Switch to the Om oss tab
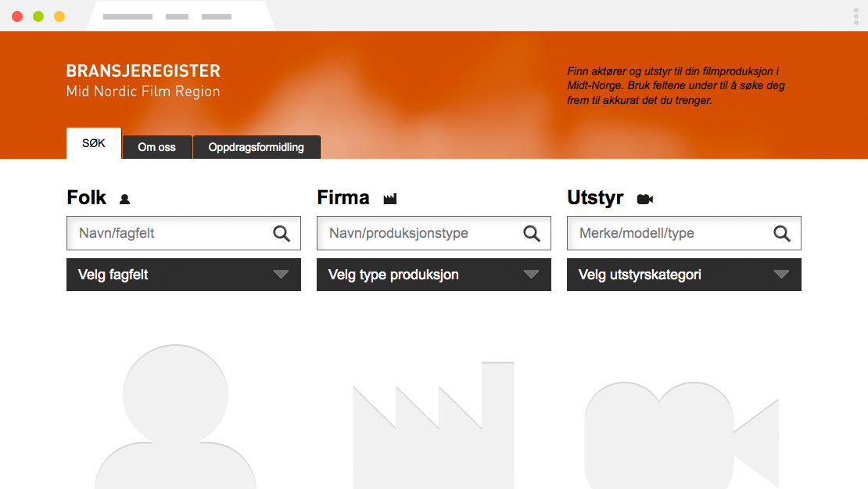 [157, 147]
